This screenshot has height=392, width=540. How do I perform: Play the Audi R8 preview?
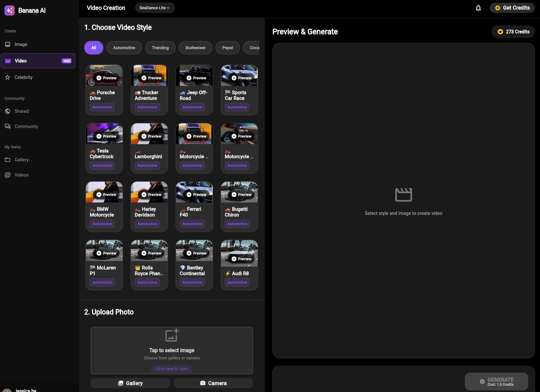(x=241, y=259)
